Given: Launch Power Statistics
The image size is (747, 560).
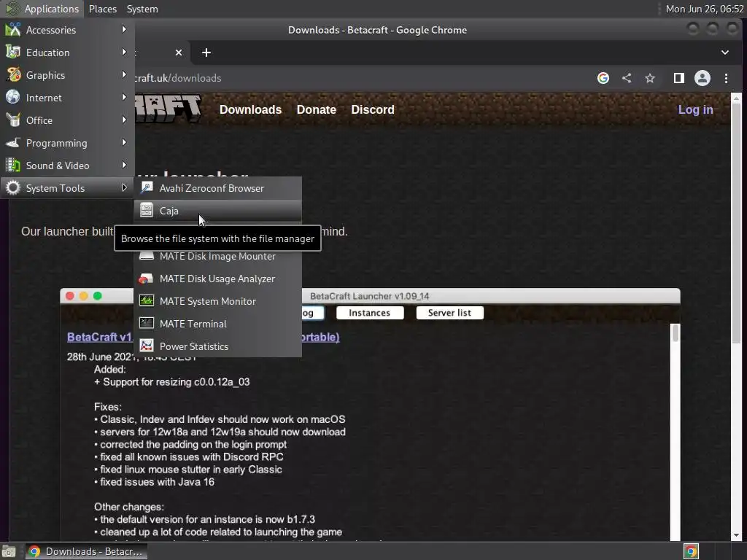Looking at the screenshot, I should tap(217, 346).
